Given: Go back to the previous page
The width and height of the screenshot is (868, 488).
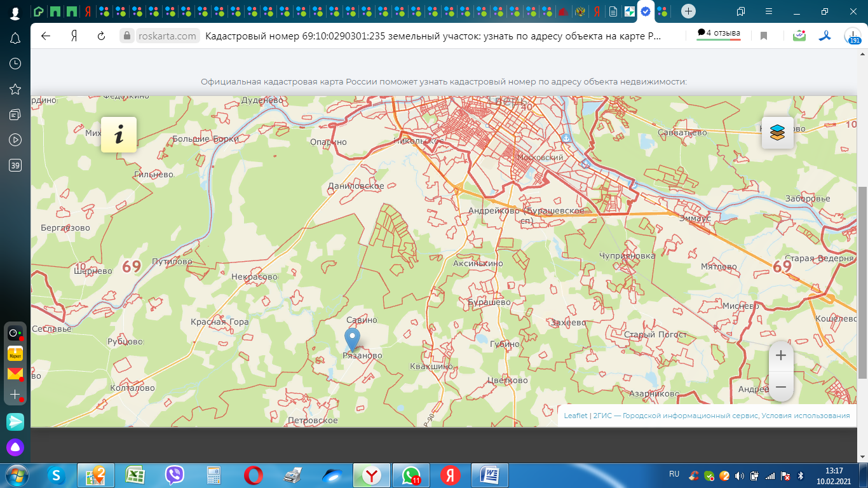Looking at the screenshot, I should tap(46, 36).
